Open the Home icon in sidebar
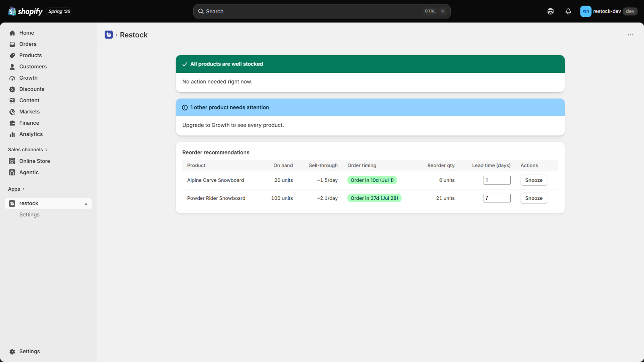The height and width of the screenshot is (362, 644). pos(12,33)
